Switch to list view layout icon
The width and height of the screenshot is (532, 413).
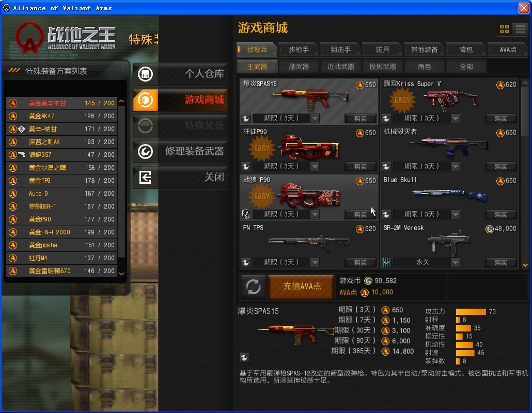521,29
